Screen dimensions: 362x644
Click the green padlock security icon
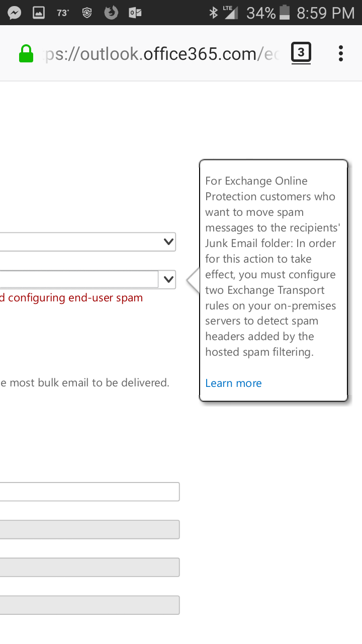coord(26,53)
